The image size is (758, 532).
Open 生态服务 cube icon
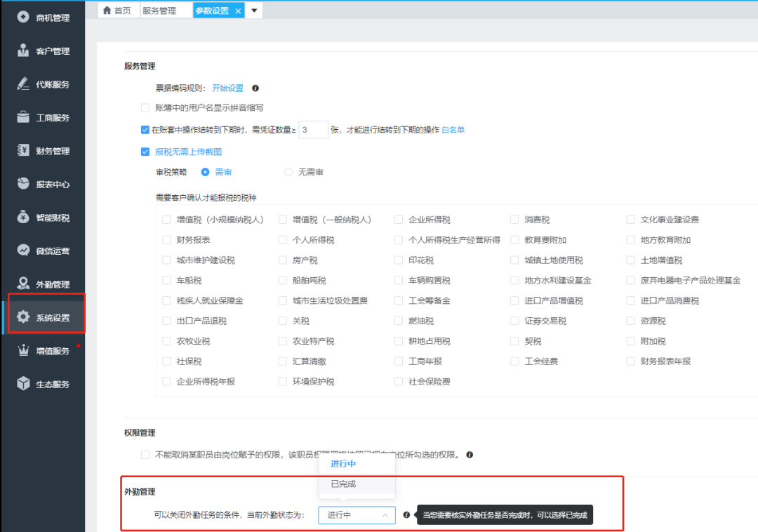22,384
